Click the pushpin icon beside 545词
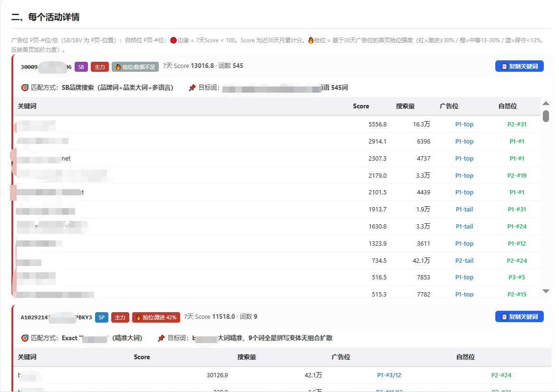 point(192,87)
